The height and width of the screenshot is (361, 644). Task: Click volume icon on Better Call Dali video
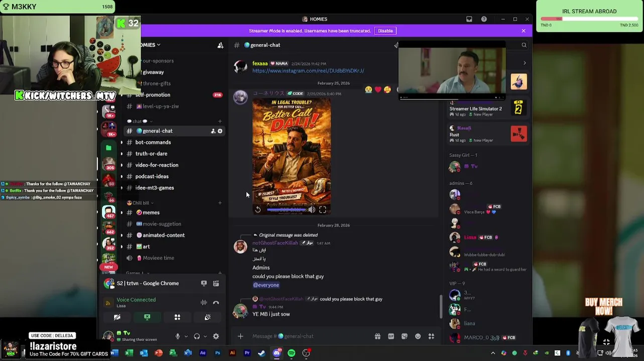pos(312,210)
